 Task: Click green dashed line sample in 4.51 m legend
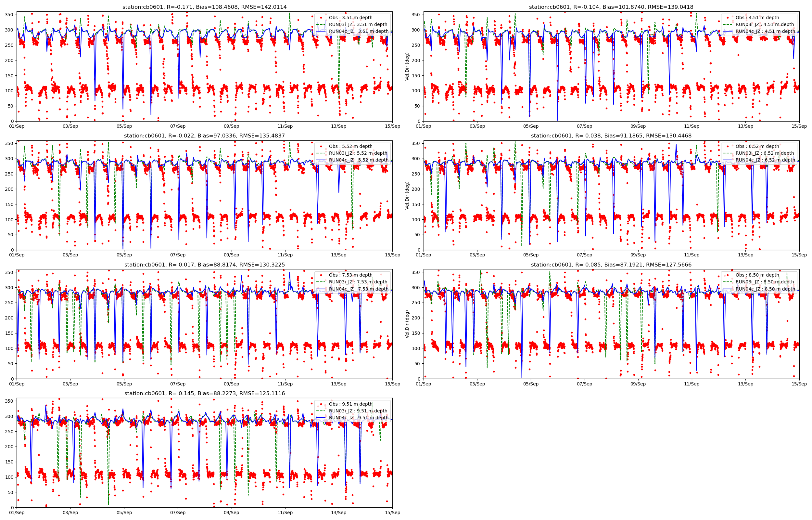click(x=728, y=24)
